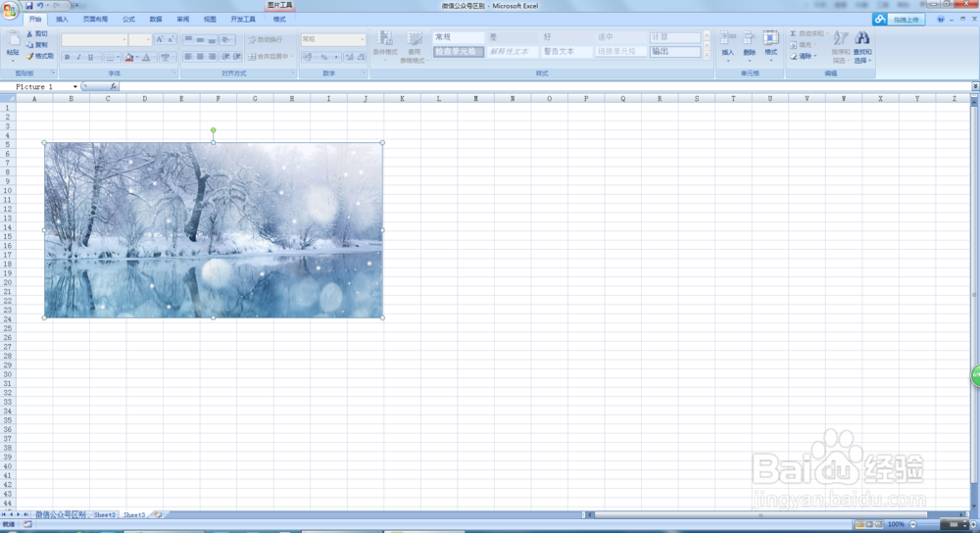Align text to top
This screenshot has width=980, height=533.
tap(188, 39)
